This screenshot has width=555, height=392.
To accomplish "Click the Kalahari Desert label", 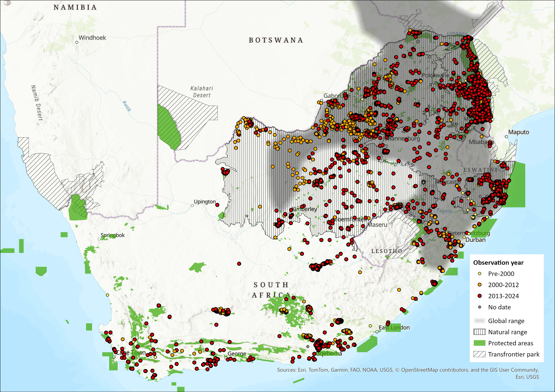I will point(202,92).
